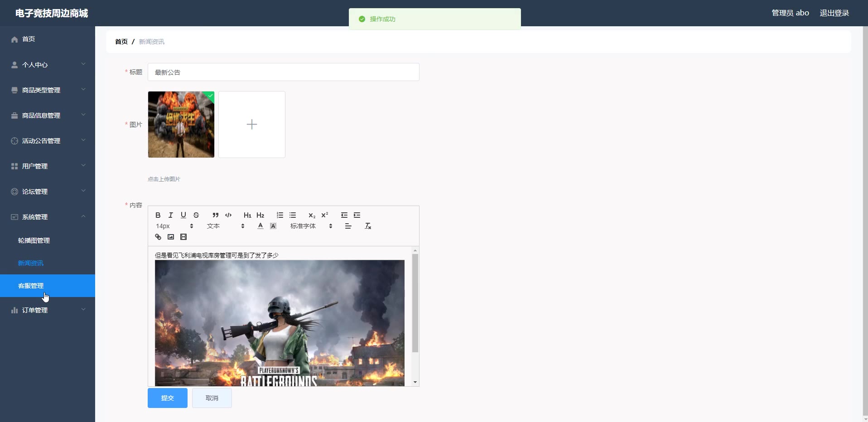Click the 点击上传图片 hint text
Image resolution: width=868 pixels, height=422 pixels.
(164, 179)
